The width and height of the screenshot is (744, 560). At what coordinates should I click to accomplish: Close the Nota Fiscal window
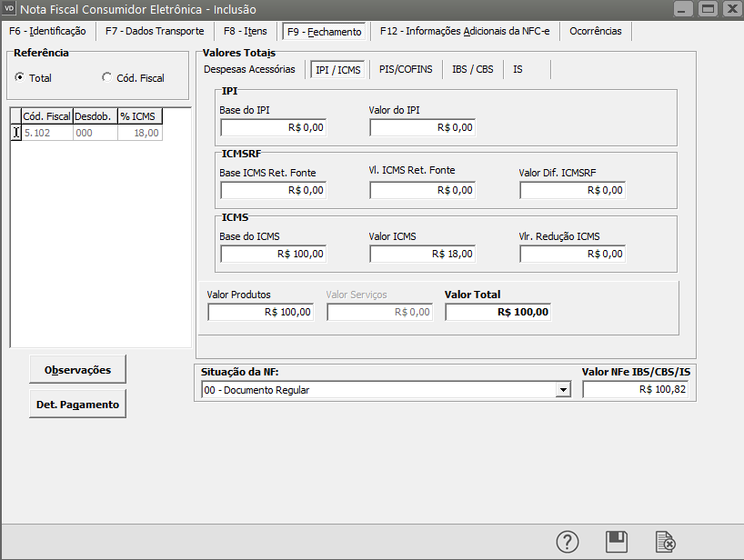729,9
